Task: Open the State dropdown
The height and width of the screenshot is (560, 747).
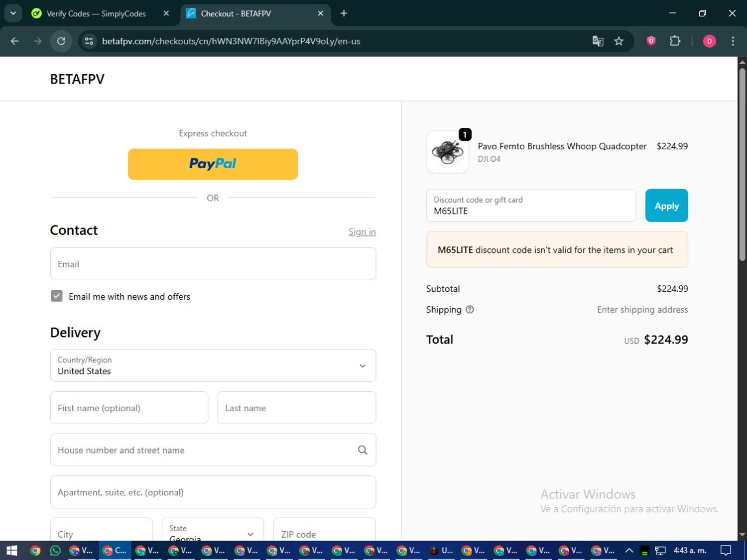Action: (x=213, y=529)
